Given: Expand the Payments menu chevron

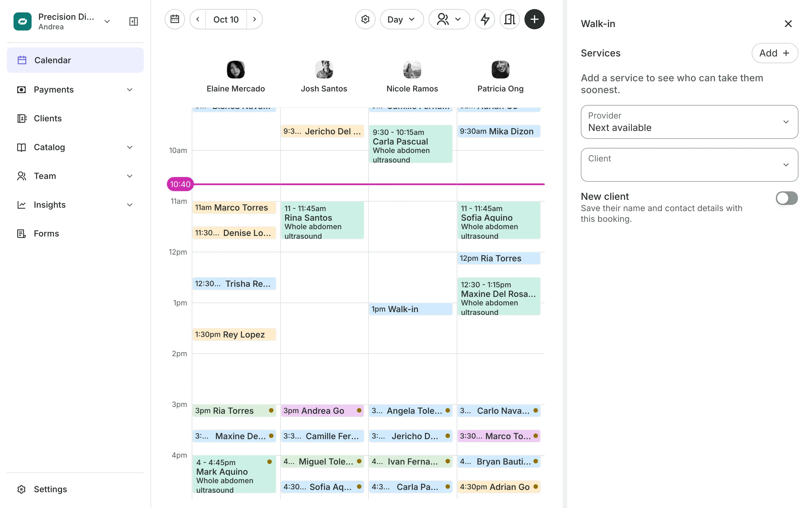Looking at the screenshot, I should coord(130,90).
